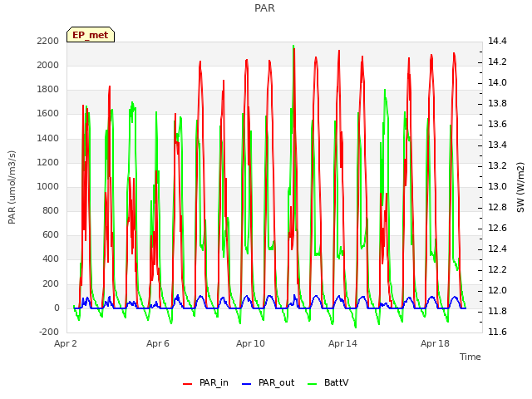Viewport: 532px width, 399px height.
Task: Click the 'Apr 10' x-axis tick label
Action: [250, 343]
